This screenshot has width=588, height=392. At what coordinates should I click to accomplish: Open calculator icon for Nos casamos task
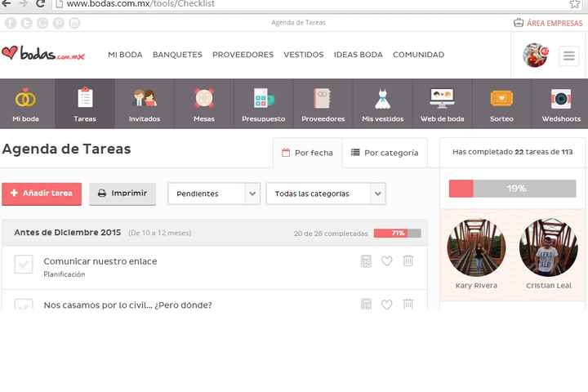[x=366, y=304]
